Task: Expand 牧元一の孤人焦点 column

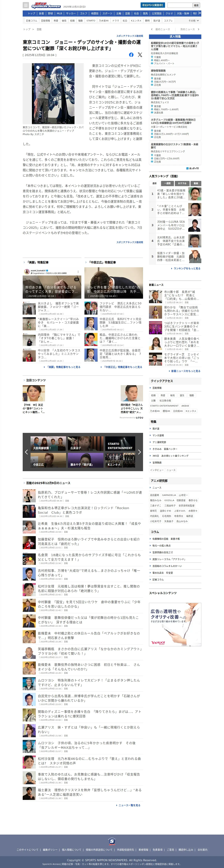Action: [175, 546]
